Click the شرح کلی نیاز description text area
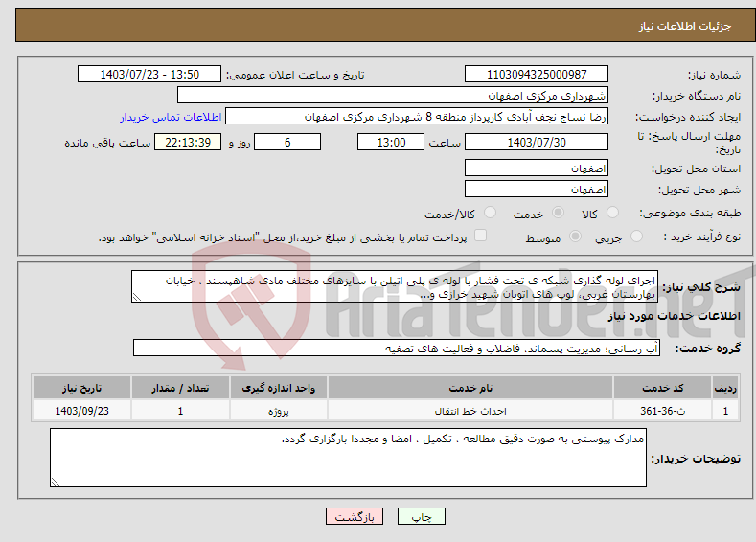The image size is (756, 542). (x=395, y=286)
